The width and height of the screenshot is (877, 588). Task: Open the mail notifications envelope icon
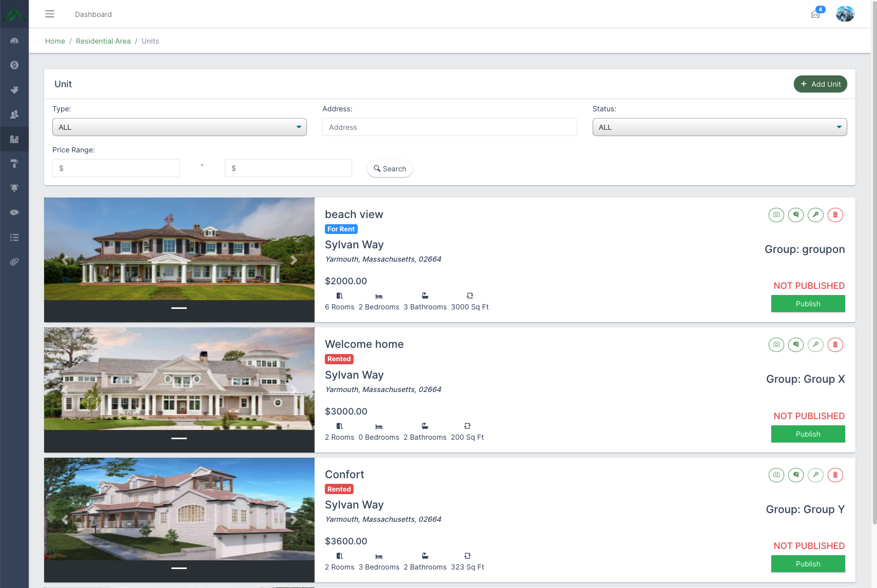[x=815, y=14]
